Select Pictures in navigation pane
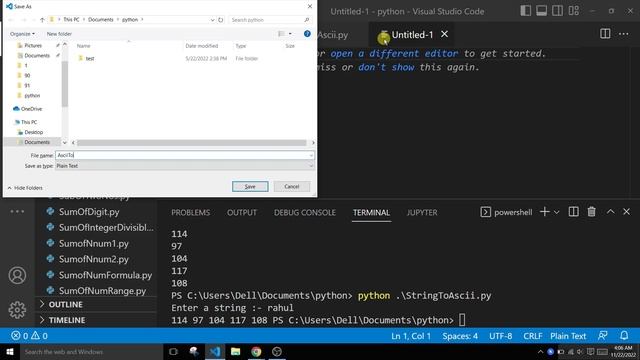Viewport: 640px width, 360px height. [x=33, y=45]
